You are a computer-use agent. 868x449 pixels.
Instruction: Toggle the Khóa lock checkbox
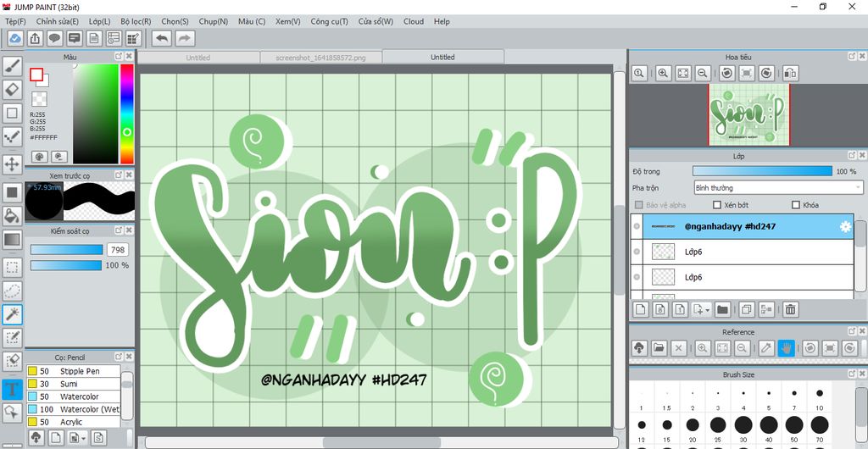pos(796,205)
